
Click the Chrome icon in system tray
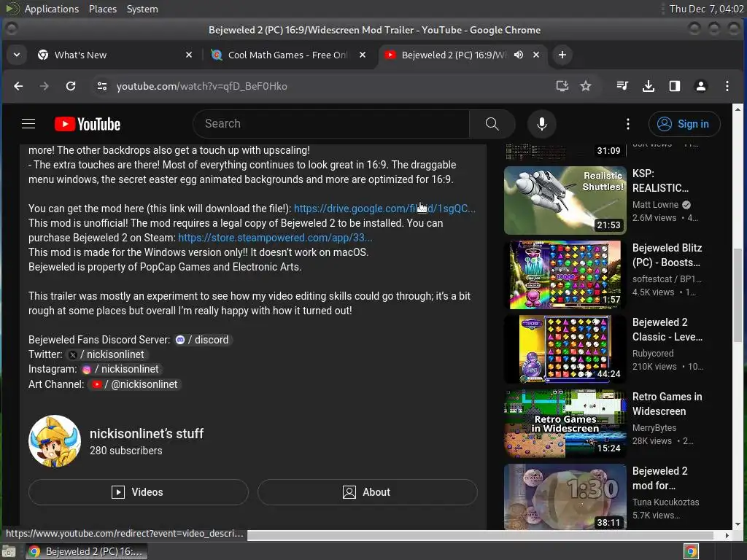pos(691,551)
